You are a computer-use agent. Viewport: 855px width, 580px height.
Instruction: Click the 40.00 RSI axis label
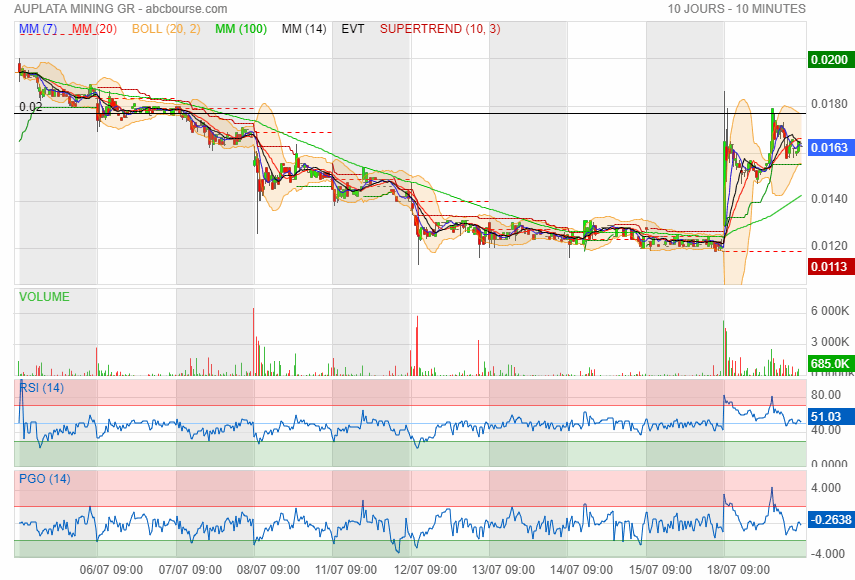pyautogui.click(x=826, y=430)
